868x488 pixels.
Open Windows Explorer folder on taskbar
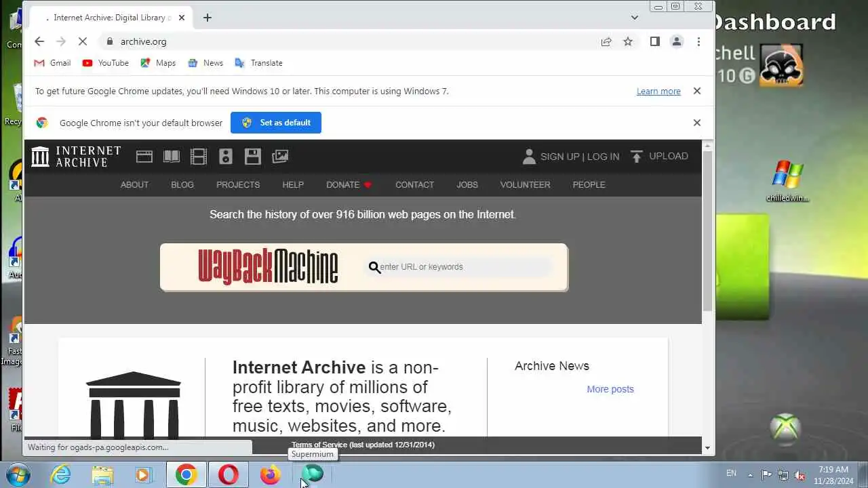(102, 474)
